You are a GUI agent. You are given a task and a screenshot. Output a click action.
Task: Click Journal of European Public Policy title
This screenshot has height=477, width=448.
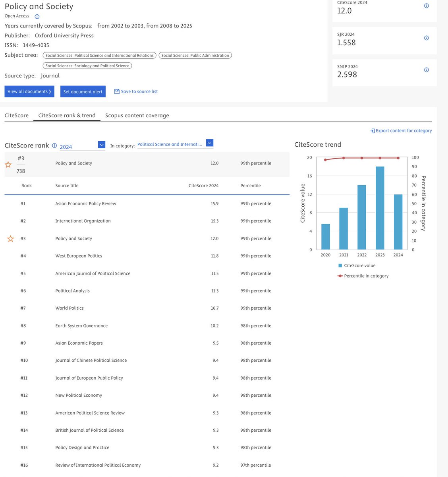[x=89, y=378]
